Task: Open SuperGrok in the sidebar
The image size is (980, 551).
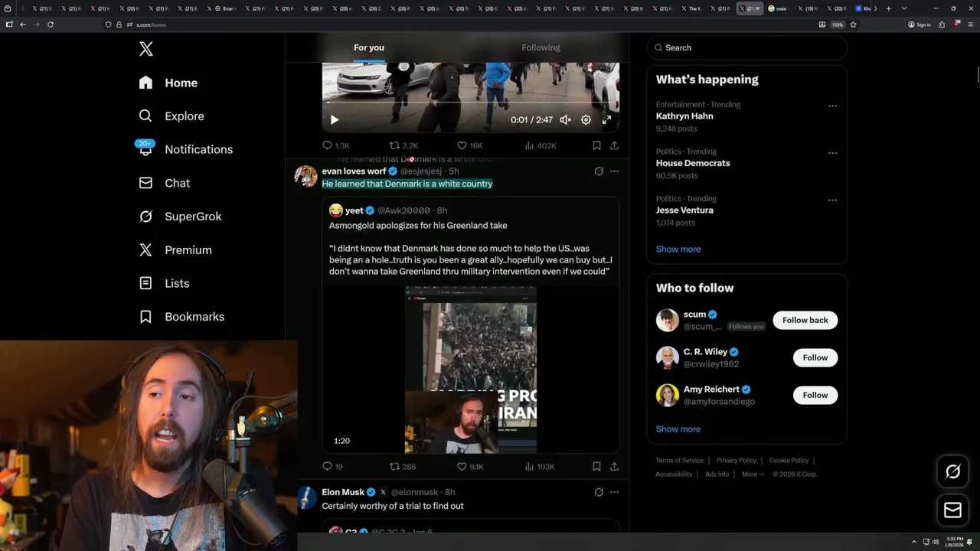Action: (x=180, y=217)
